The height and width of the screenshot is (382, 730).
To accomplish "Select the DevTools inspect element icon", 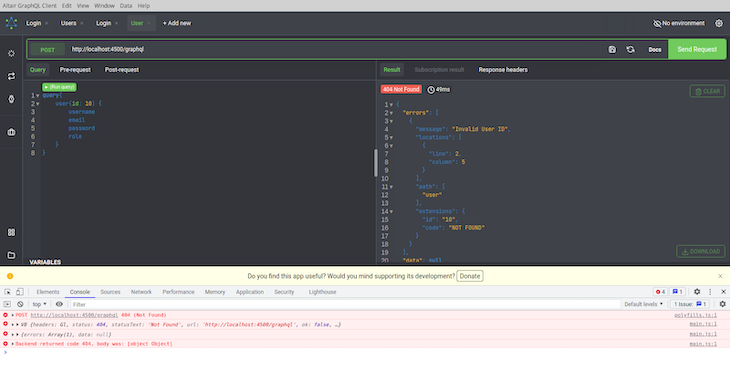I will pyautogui.click(x=7, y=292).
